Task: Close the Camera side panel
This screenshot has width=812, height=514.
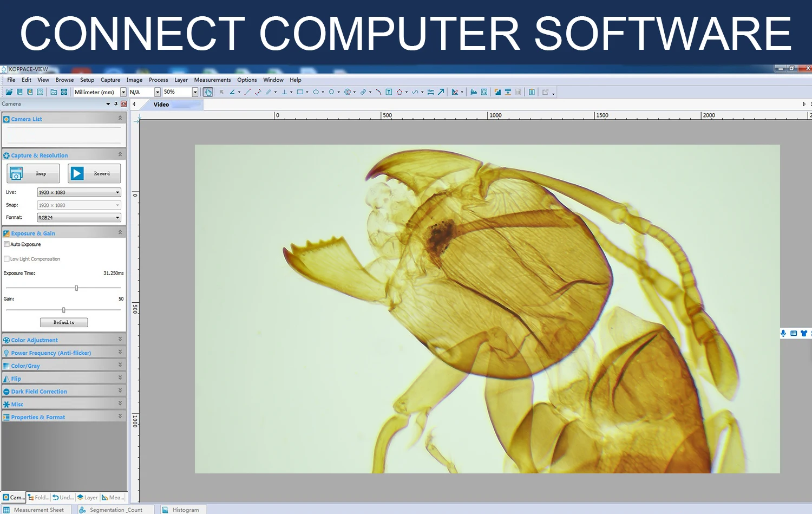Action: (x=123, y=104)
